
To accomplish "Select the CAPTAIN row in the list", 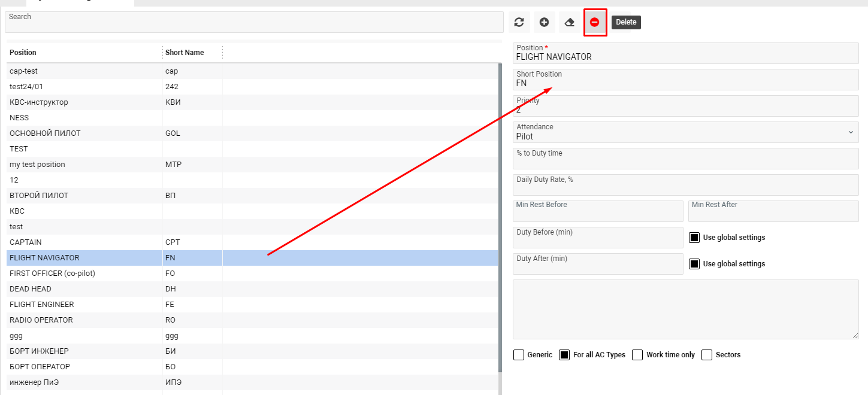I will [84, 242].
